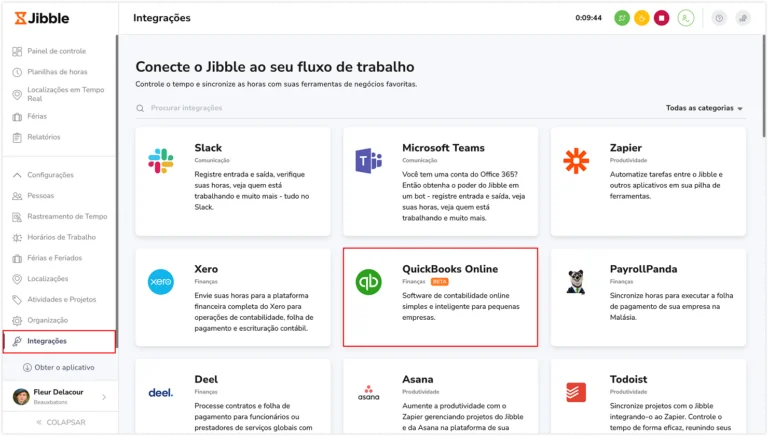Open Pessoas settings

[41, 195]
